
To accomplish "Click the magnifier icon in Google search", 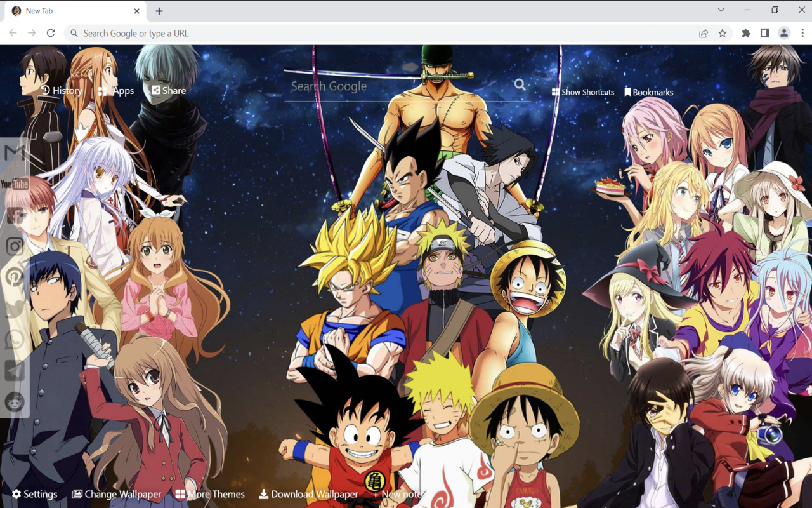I will pos(520,84).
